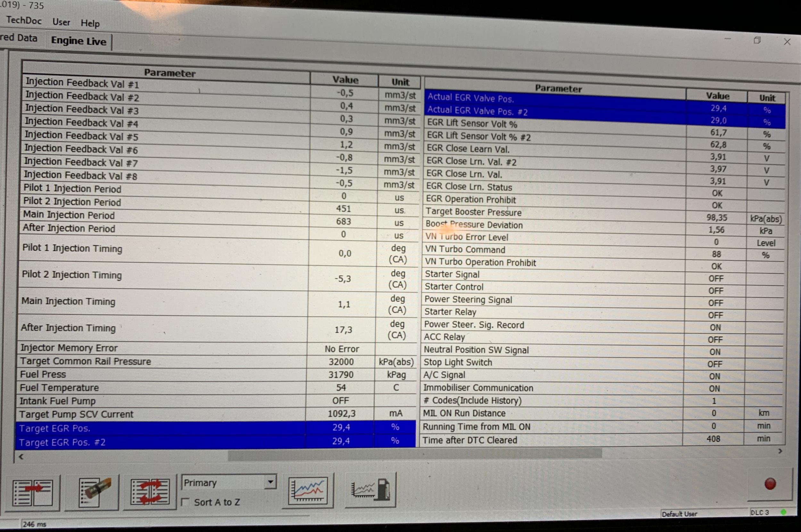This screenshot has width=801, height=532.
Task: Open the Primary list dropdown
Action: (x=270, y=482)
